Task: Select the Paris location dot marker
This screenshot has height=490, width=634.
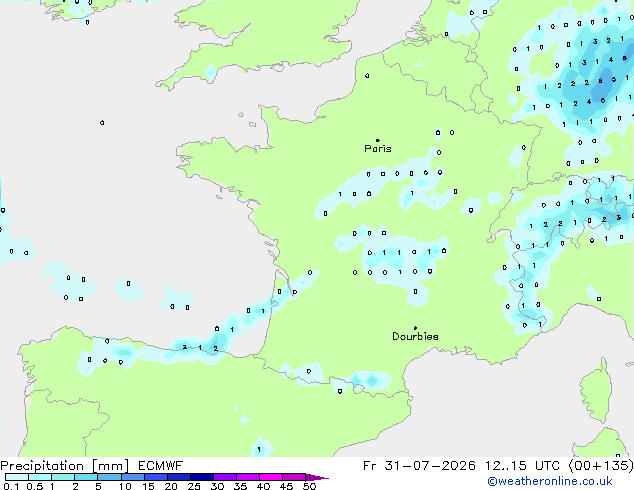Action: tap(378, 140)
